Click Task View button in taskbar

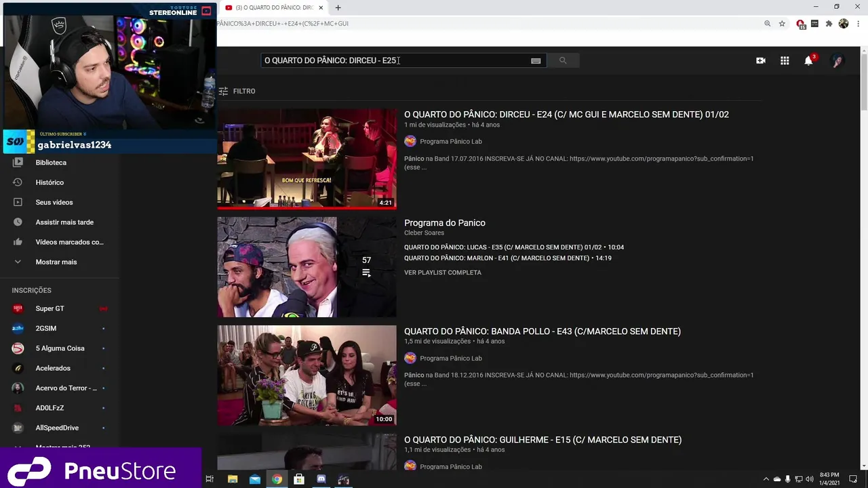pos(210,479)
